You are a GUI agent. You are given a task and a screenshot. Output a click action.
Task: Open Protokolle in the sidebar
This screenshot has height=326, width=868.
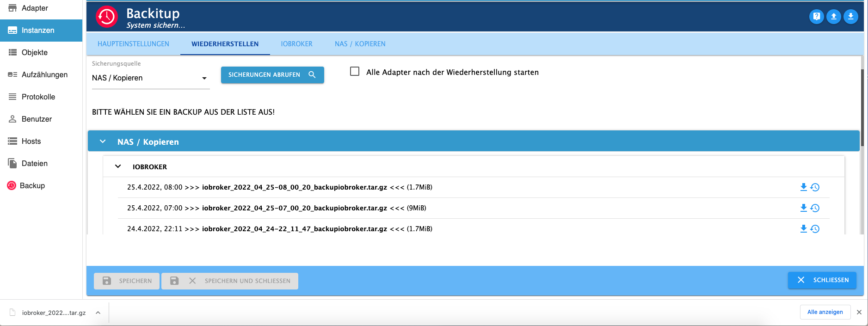click(x=41, y=97)
